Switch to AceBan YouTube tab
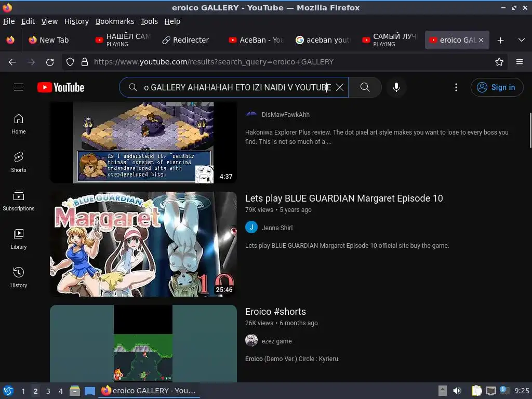 pos(256,40)
